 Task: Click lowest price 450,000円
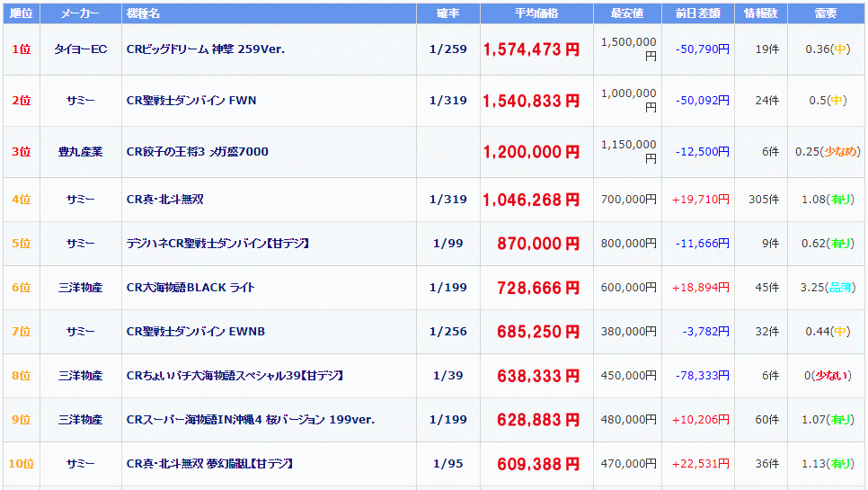(629, 376)
